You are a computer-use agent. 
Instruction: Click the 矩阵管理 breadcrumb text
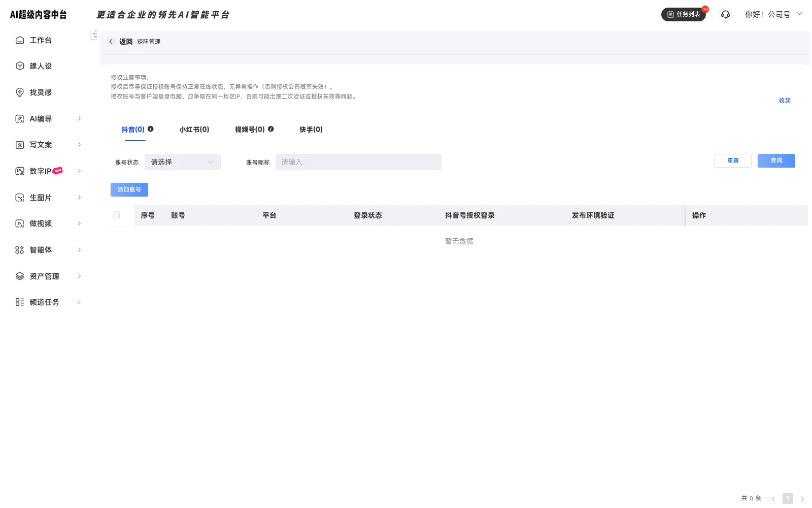(x=149, y=42)
